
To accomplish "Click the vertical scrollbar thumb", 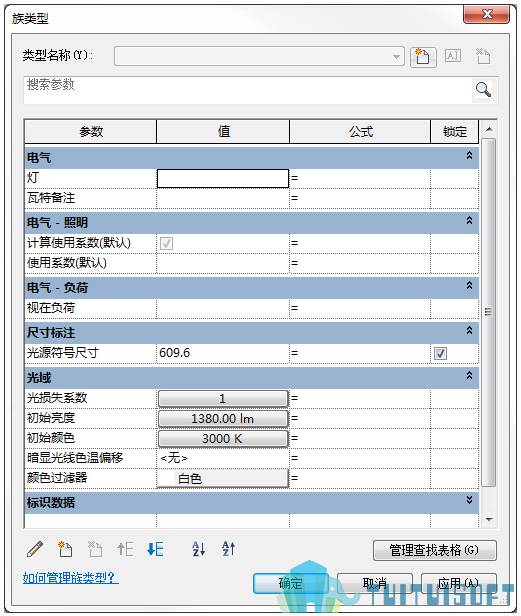I will tap(489, 312).
